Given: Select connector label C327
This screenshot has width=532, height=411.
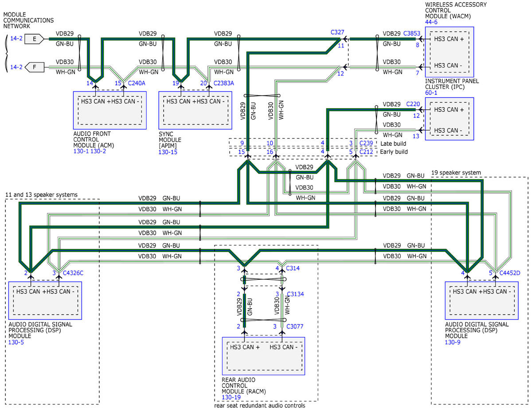Looking at the screenshot, I should click(338, 32).
